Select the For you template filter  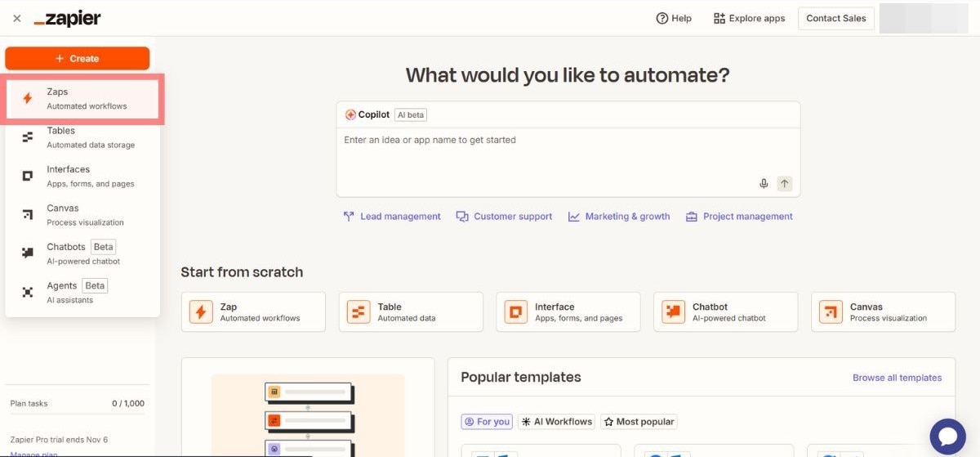[487, 422]
